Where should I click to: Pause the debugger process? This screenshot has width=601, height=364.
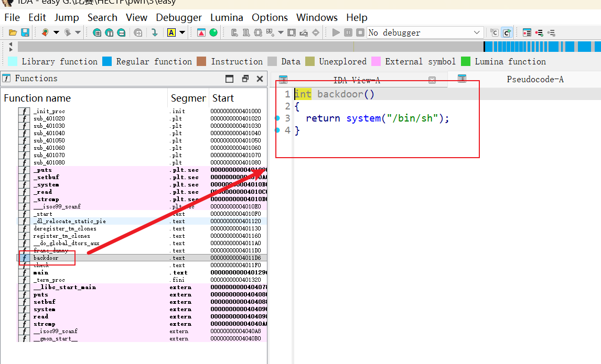tap(348, 32)
